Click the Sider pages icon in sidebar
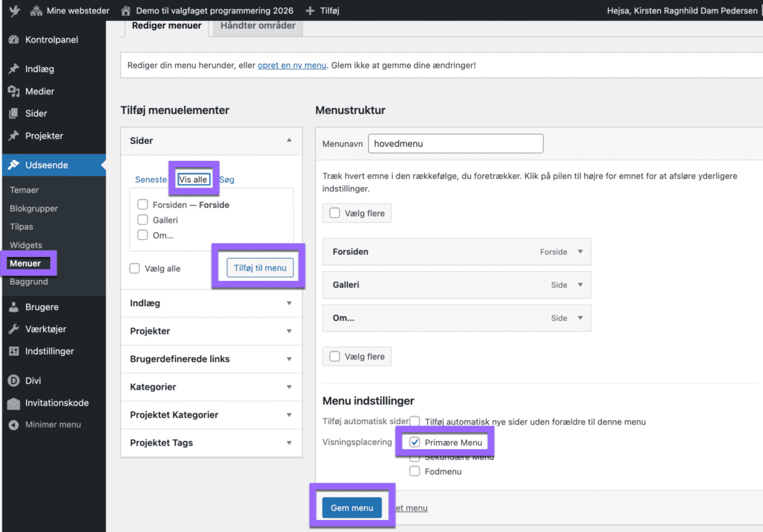This screenshot has width=763, height=532. pyautogui.click(x=13, y=113)
